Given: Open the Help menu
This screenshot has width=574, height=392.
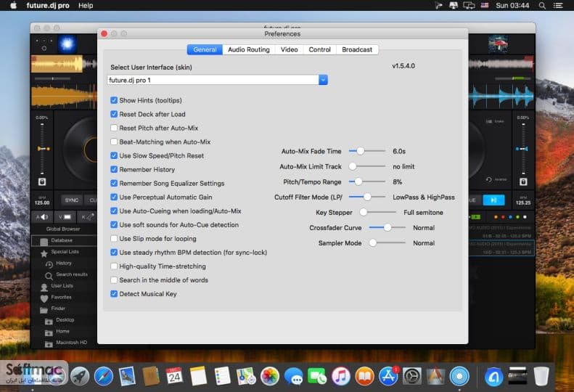Looking at the screenshot, I should point(86,6).
